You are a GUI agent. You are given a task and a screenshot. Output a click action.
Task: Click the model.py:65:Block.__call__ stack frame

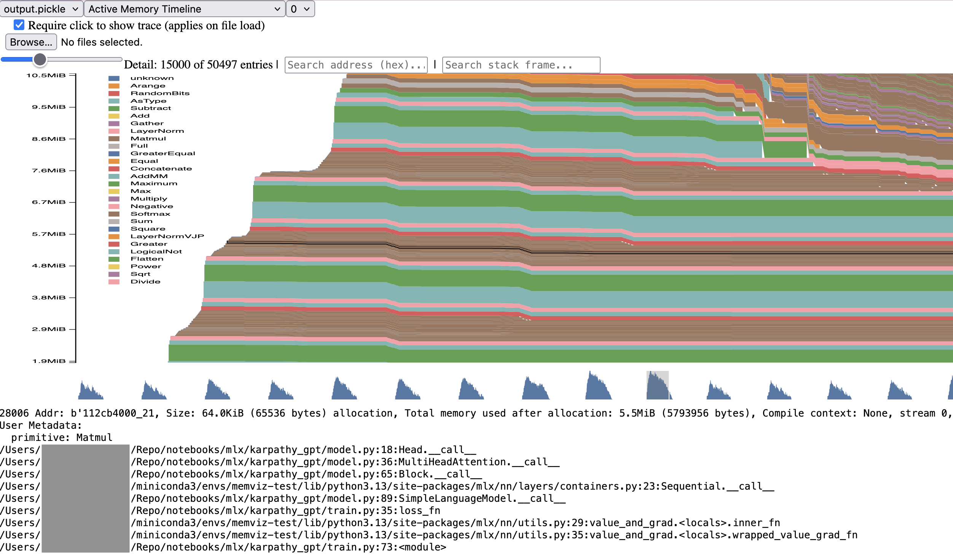tap(241, 474)
